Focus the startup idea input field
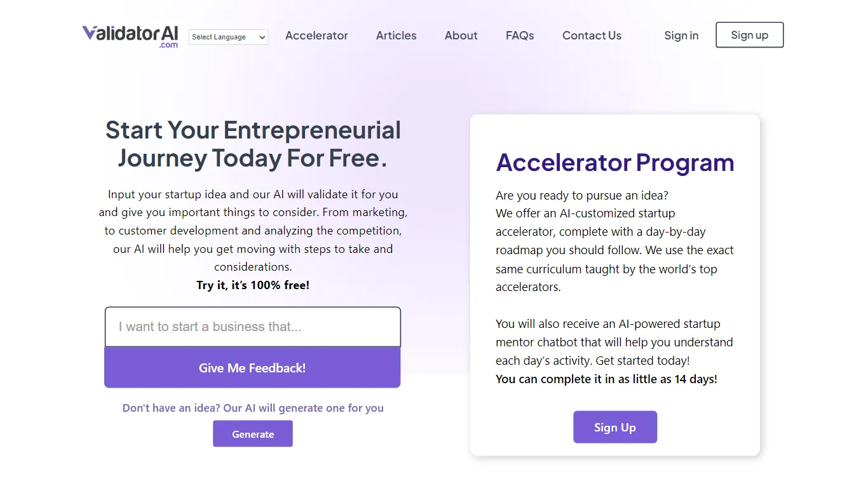The height and width of the screenshot is (488, 868). click(252, 327)
